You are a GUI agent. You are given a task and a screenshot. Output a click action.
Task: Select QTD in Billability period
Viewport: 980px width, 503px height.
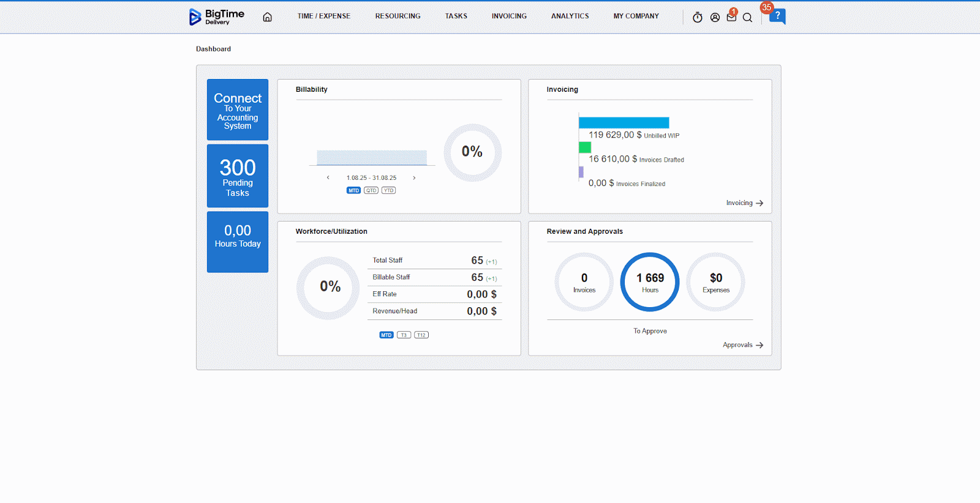click(371, 190)
